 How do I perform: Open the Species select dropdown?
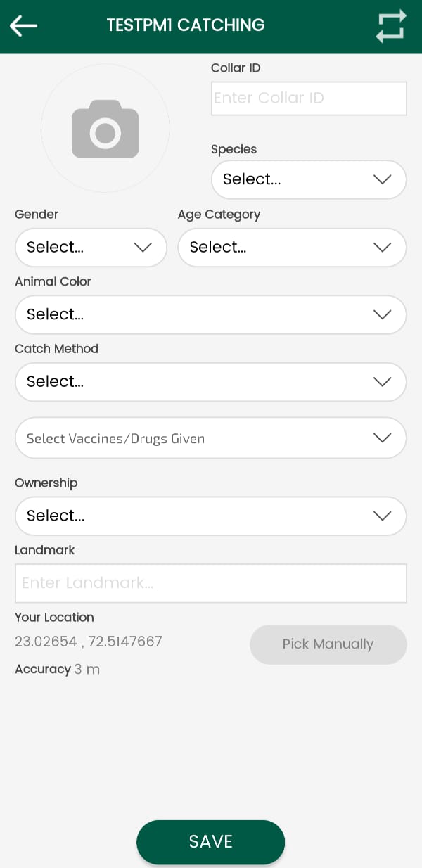pos(295,179)
